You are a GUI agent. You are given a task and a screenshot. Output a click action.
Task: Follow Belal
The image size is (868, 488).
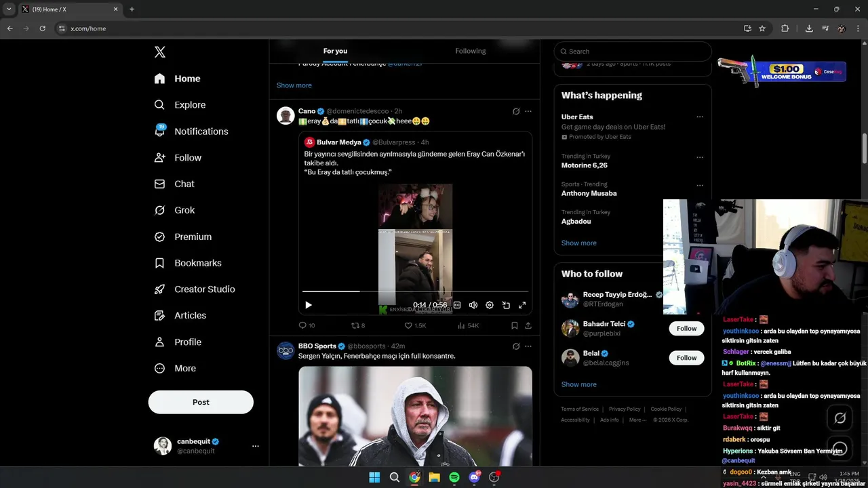click(x=686, y=358)
